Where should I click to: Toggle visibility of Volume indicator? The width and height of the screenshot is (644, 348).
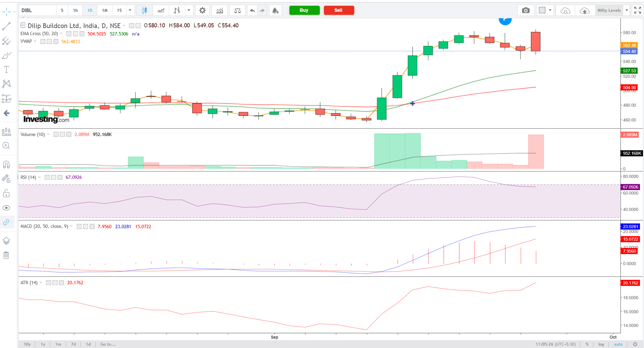point(56,134)
